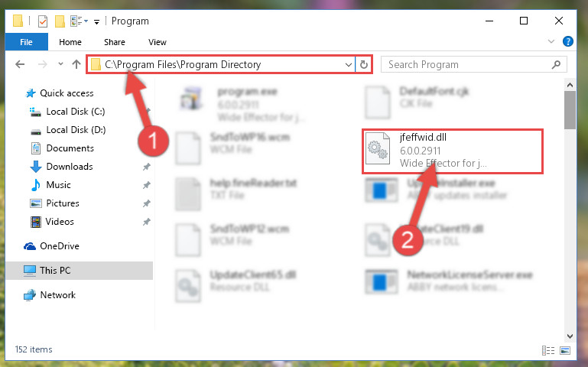Toggle the pin next to Music
The width and height of the screenshot is (588, 367).
pos(146,185)
